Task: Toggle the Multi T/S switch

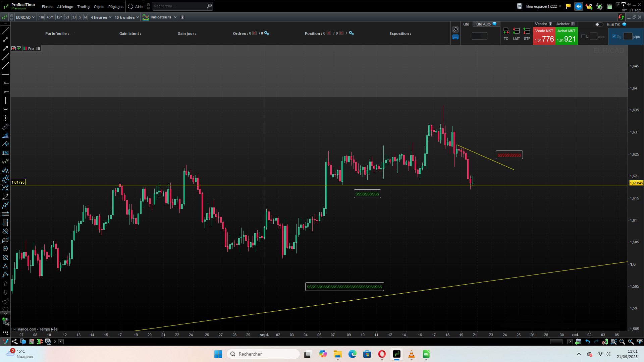Action: pyautogui.click(x=599, y=24)
